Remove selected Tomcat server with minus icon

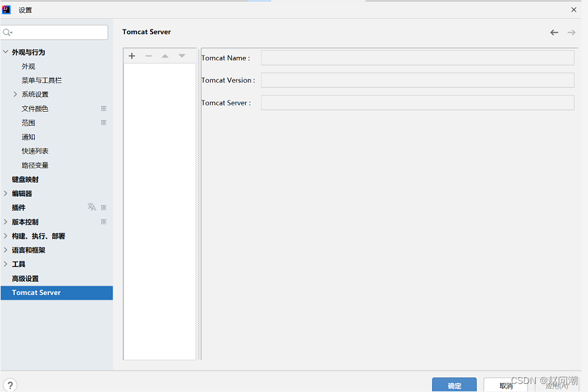pos(149,56)
